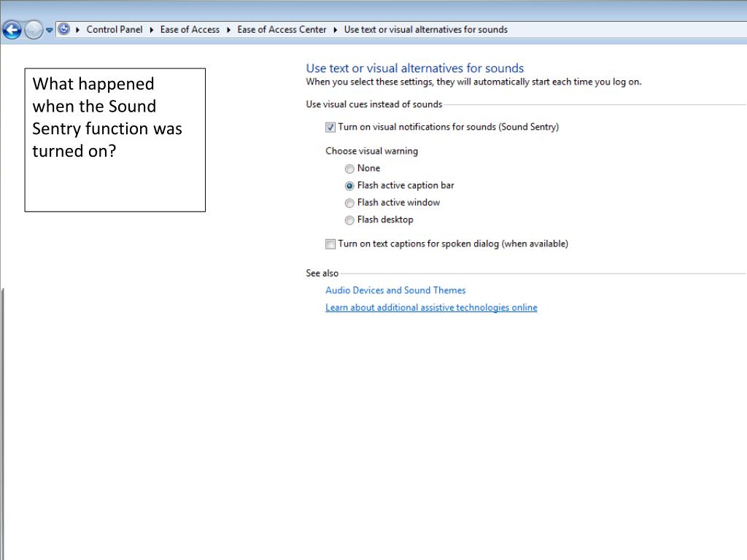747x560 pixels.
Task: Select 'Use text or visual alternatives for sounds' breadcrumb
Action: tap(426, 29)
